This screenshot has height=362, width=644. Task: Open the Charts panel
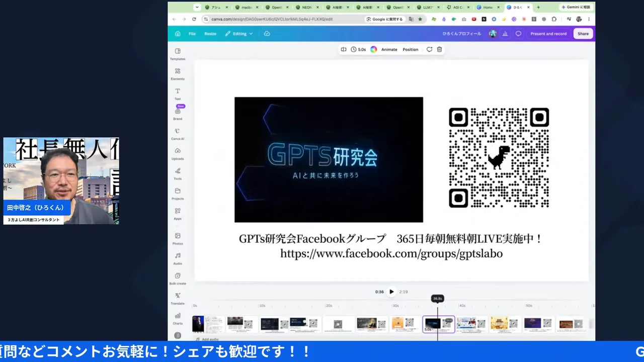point(178,318)
